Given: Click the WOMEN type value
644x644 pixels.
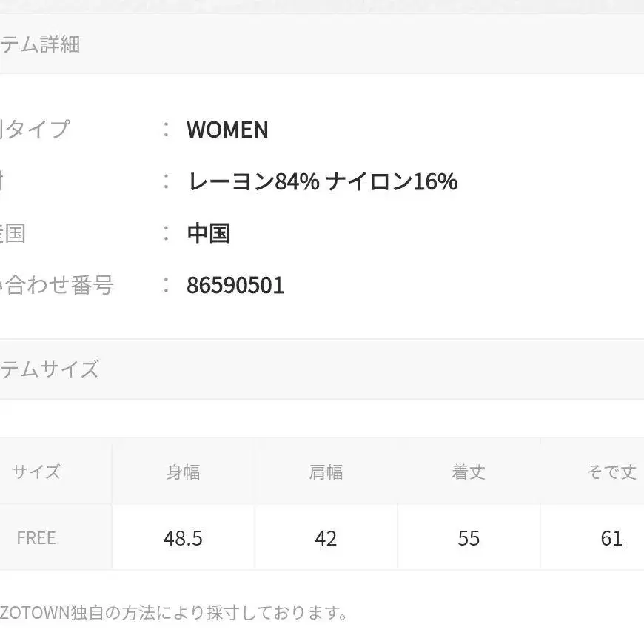Looking at the screenshot, I should [x=227, y=130].
